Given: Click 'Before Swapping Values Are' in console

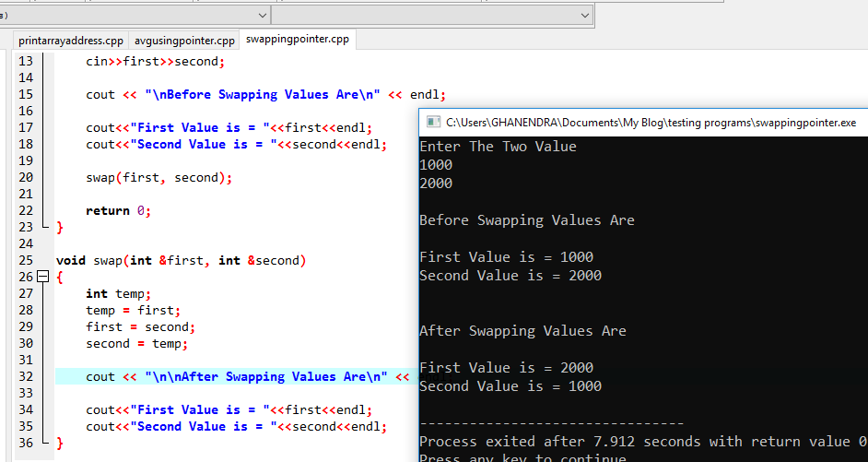Looking at the screenshot, I should coord(527,219).
